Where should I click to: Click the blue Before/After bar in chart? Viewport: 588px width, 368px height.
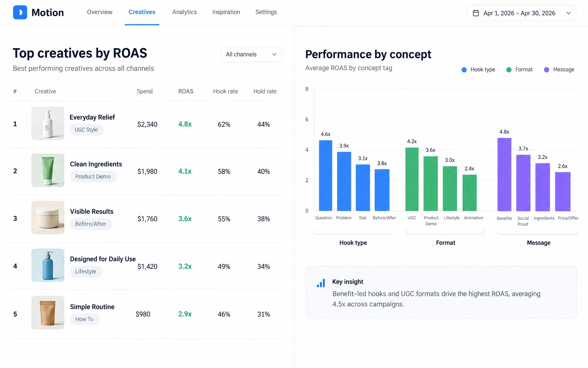pos(382,190)
